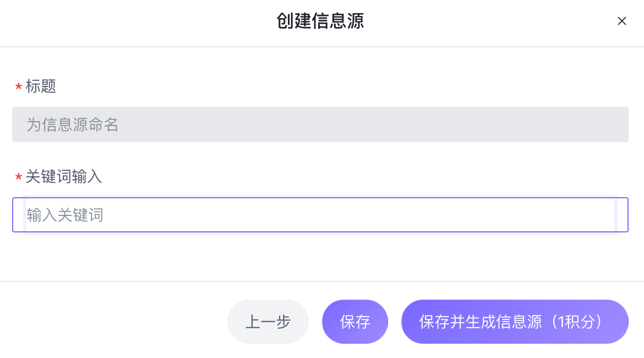Click the 标题 field label
Viewport: 644px width, 358px height.
(x=41, y=86)
